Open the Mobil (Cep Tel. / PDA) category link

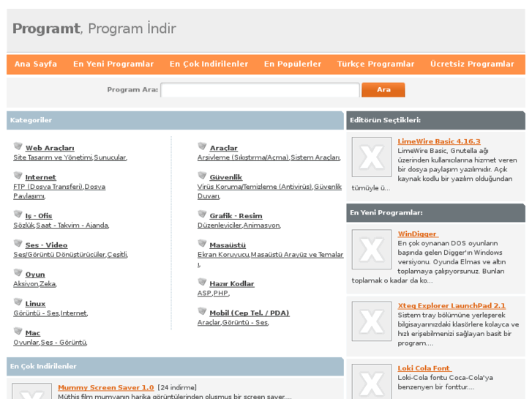(x=250, y=313)
